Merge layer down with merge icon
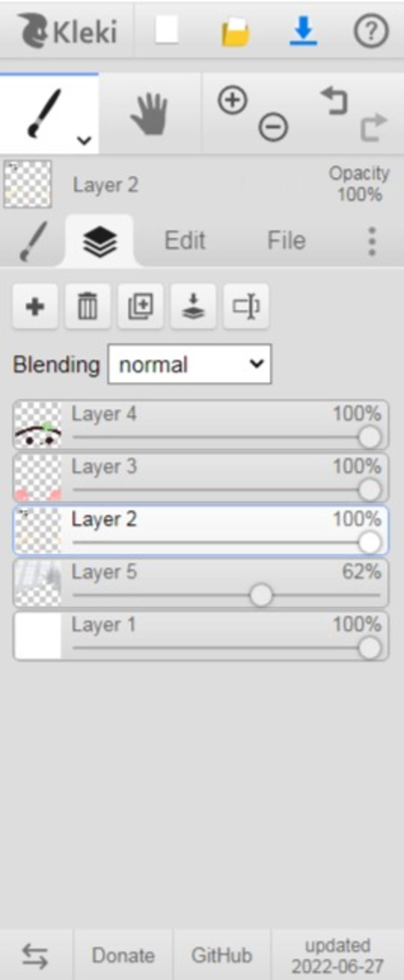404x980 pixels. click(193, 306)
